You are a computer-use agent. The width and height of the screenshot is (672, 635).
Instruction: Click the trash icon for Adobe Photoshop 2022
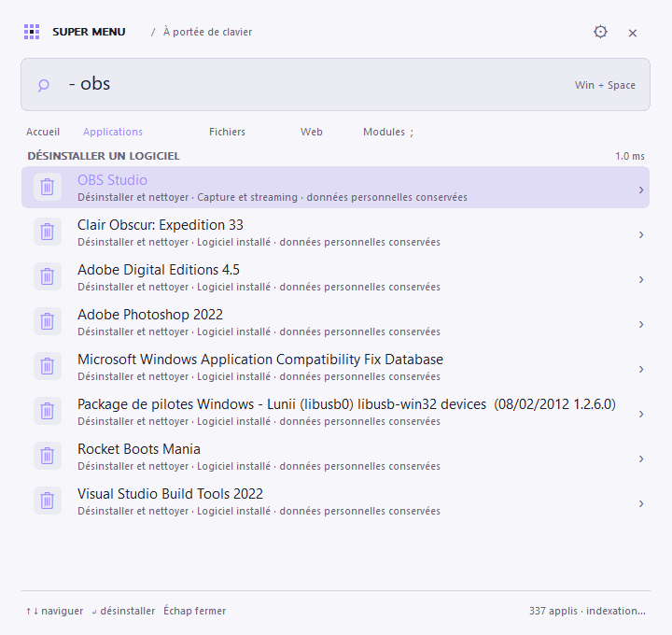point(48,321)
